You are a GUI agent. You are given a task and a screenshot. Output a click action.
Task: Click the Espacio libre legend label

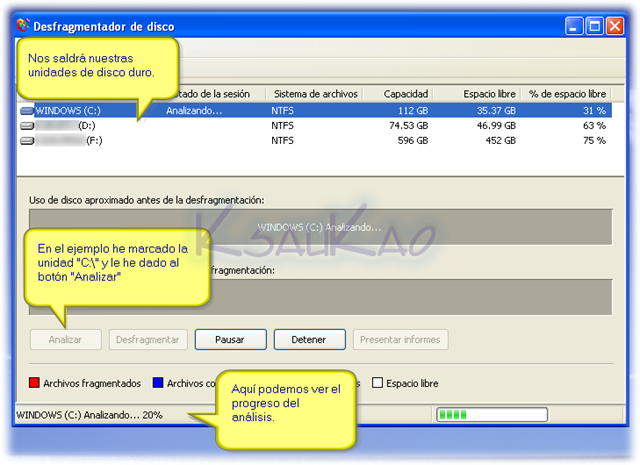[412, 383]
